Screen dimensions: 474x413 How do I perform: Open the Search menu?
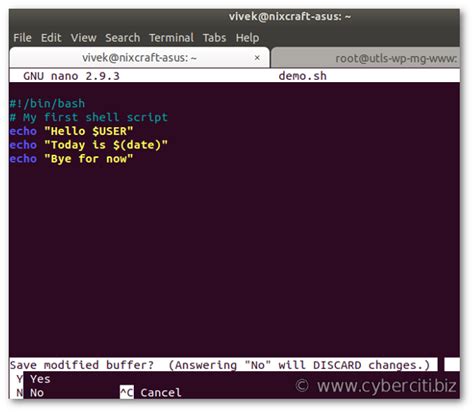[123, 38]
